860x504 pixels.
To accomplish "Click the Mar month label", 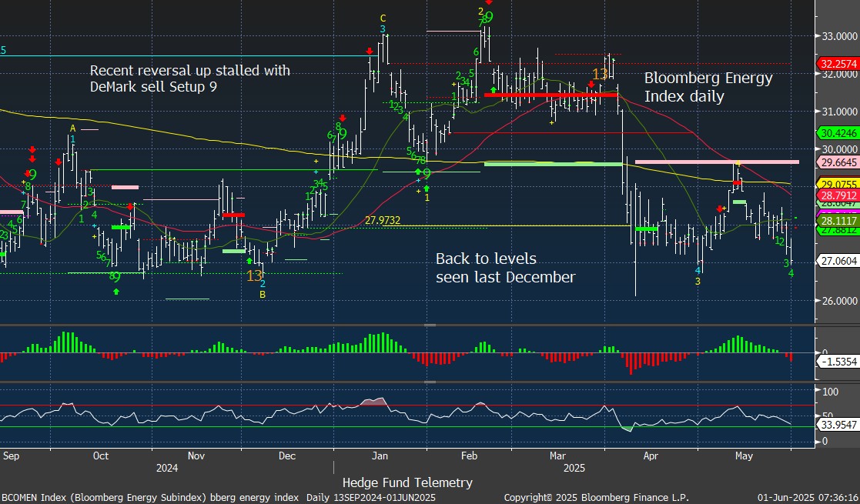I will pyautogui.click(x=557, y=456).
